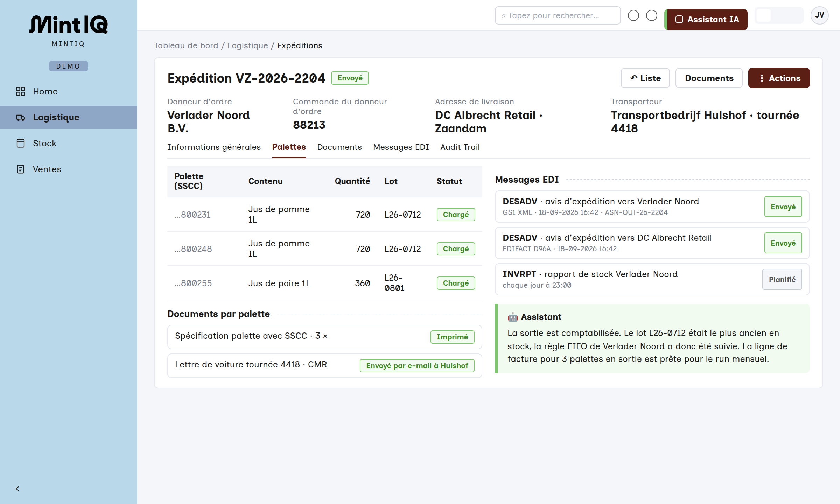Image resolution: width=840 pixels, height=504 pixels.
Task: Click Chargé badge for pallet ...800255
Action: tap(456, 283)
